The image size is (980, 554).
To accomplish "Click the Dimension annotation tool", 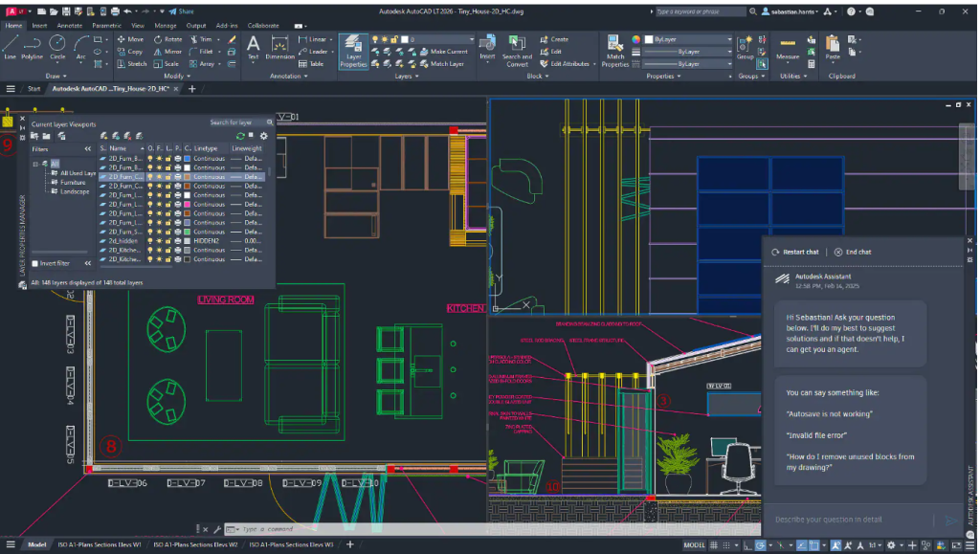I will 279,48.
